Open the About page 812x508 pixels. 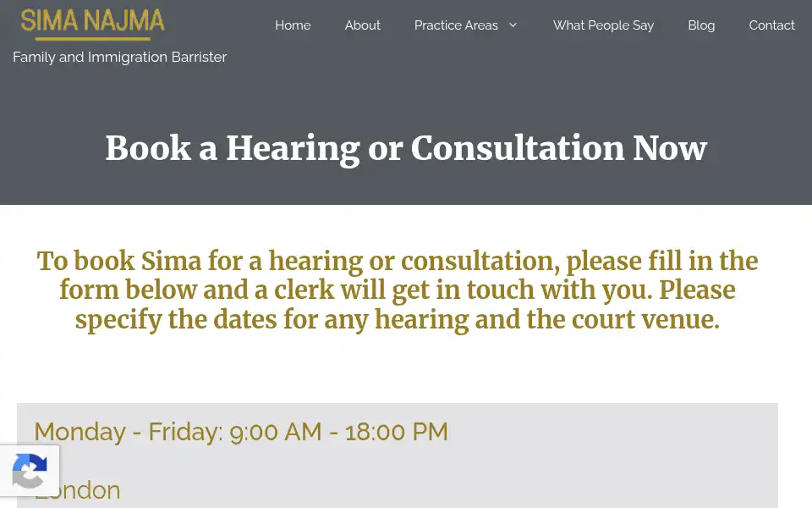pos(363,25)
